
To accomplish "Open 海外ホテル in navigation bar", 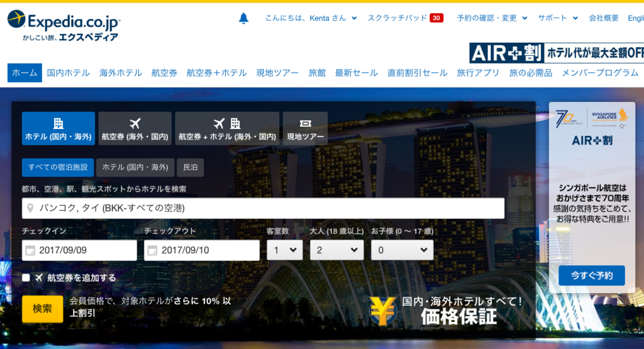I will 120,73.
